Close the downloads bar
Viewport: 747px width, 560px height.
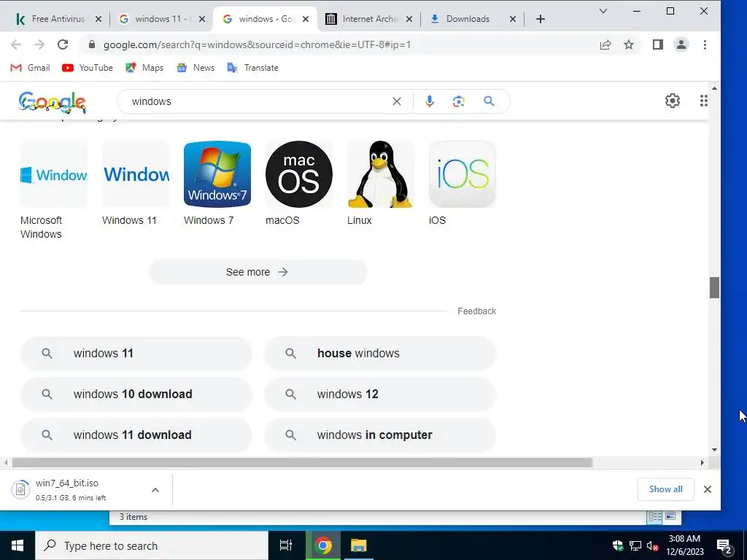[x=708, y=489]
